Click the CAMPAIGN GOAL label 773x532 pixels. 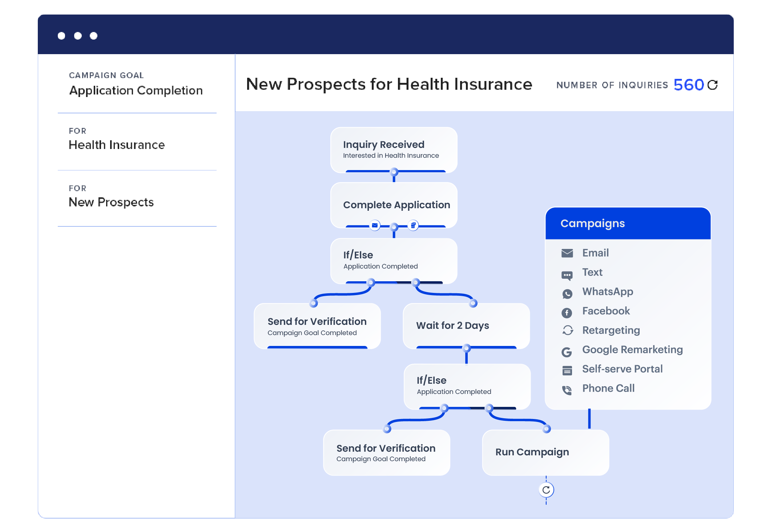106,75
